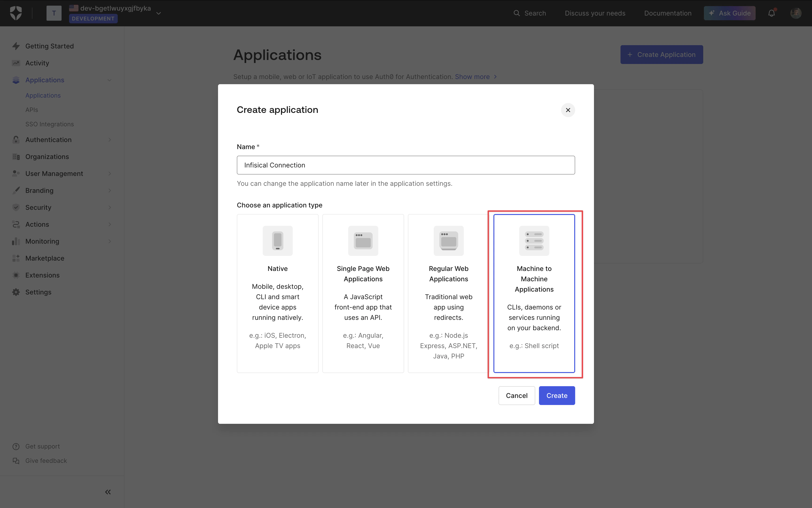Select the Native application type card
The height and width of the screenshot is (508, 812).
point(277,293)
